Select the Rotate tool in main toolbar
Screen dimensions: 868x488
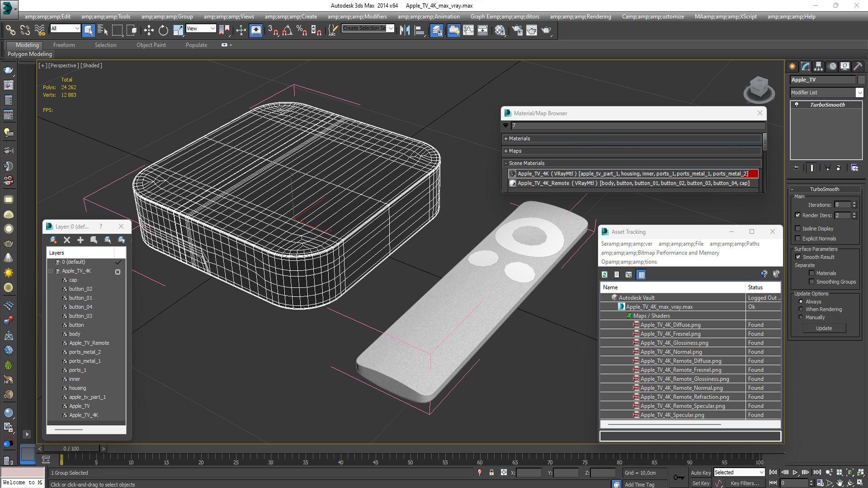(163, 30)
